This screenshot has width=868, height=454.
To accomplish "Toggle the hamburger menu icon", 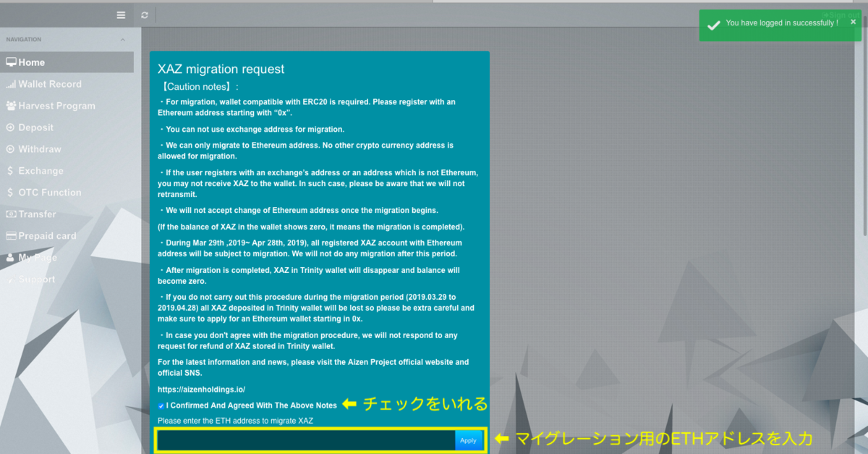I will coord(121,15).
